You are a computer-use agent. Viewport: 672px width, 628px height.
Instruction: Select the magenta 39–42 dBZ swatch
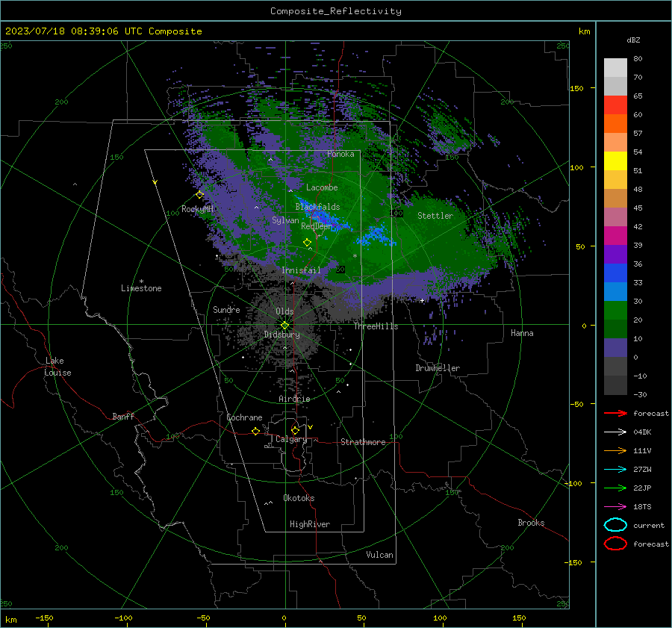pyautogui.click(x=615, y=236)
